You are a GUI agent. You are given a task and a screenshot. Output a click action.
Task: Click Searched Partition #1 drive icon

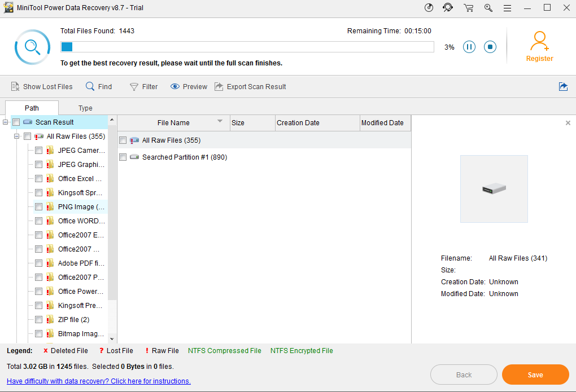click(x=134, y=157)
